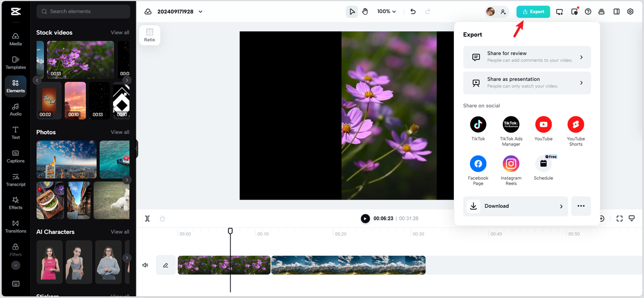
Task: Open more export options ellipsis
Action: (x=581, y=206)
